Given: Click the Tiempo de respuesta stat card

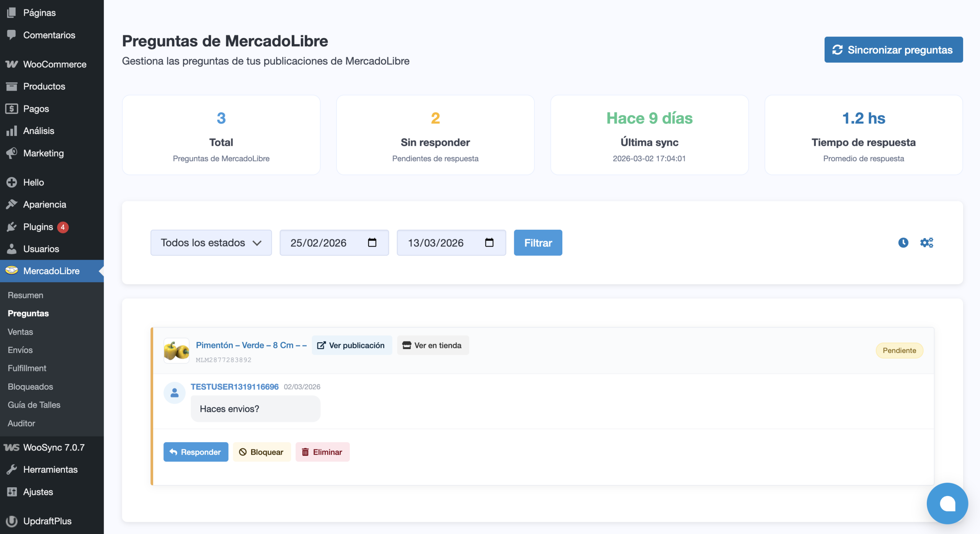Looking at the screenshot, I should click(864, 135).
